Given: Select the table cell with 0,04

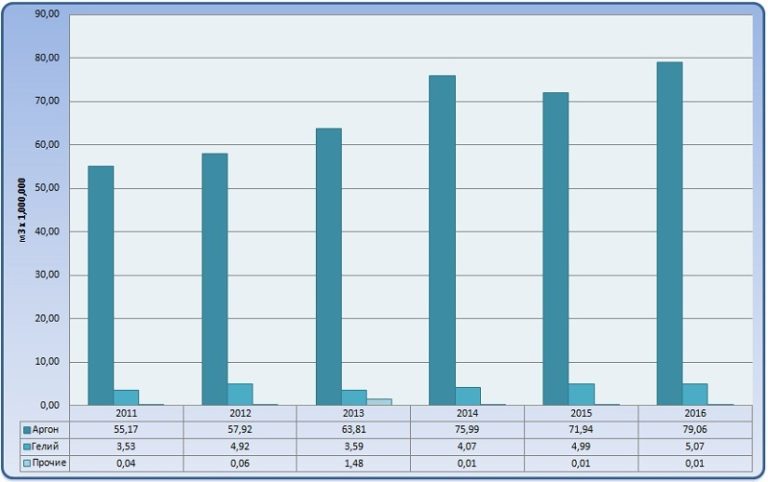Looking at the screenshot, I should pos(126,463).
